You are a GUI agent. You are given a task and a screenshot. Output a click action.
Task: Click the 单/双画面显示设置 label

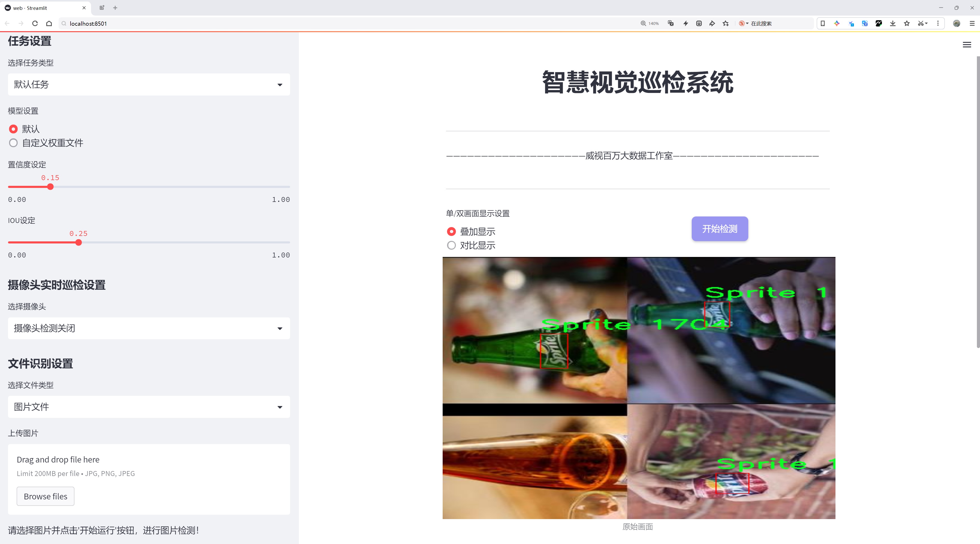point(478,213)
